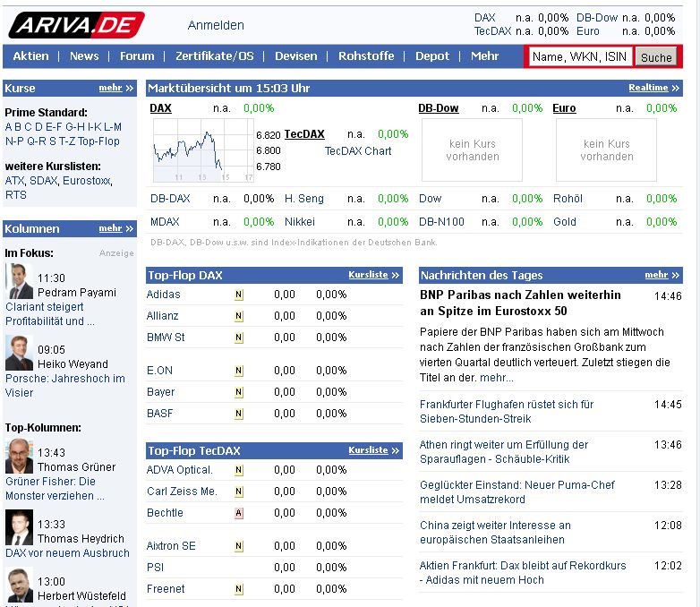Open the Bechtle stock in Top-Flop TecDAX
The width and height of the screenshot is (700, 607).
(165, 513)
